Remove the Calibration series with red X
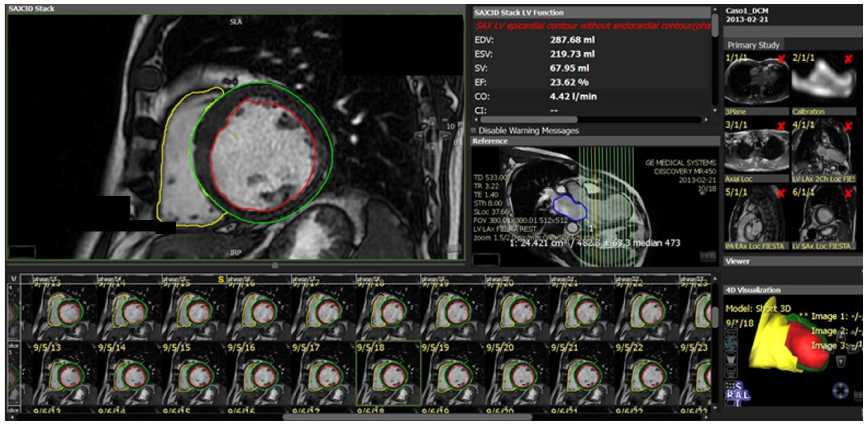Image resolution: width=868 pixels, height=426 pixels. click(849, 59)
